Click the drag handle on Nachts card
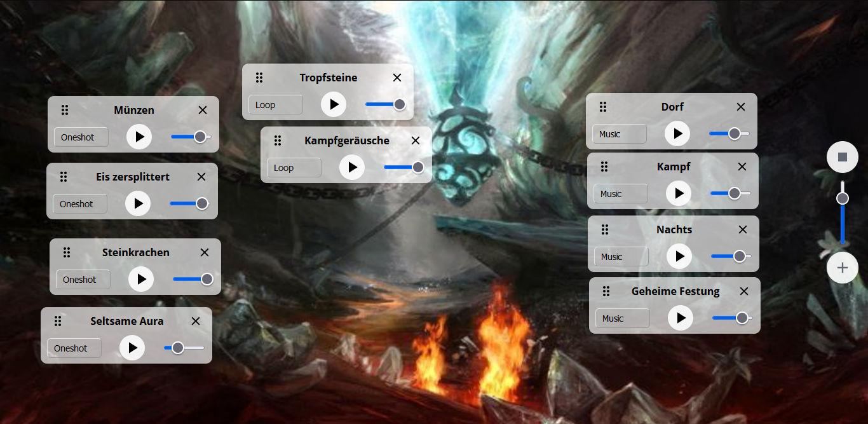This screenshot has height=424, width=868. 605,229
